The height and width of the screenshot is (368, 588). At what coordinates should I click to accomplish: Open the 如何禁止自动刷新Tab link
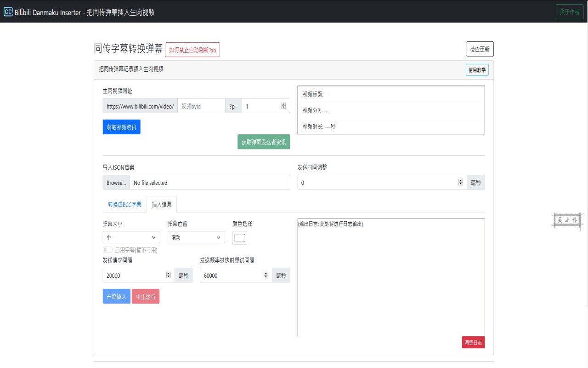point(192,49)
